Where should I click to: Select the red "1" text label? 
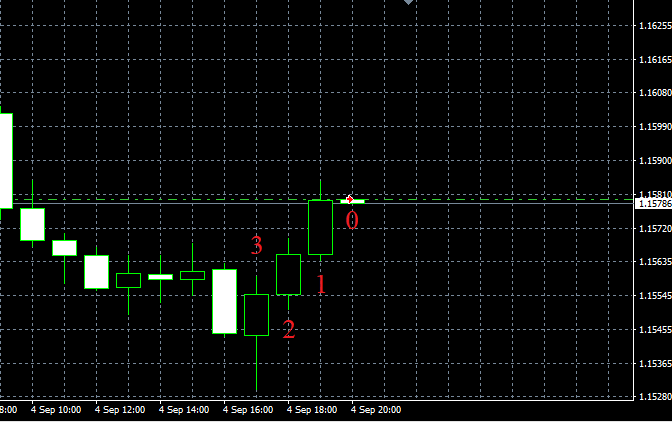coord(321,285)
